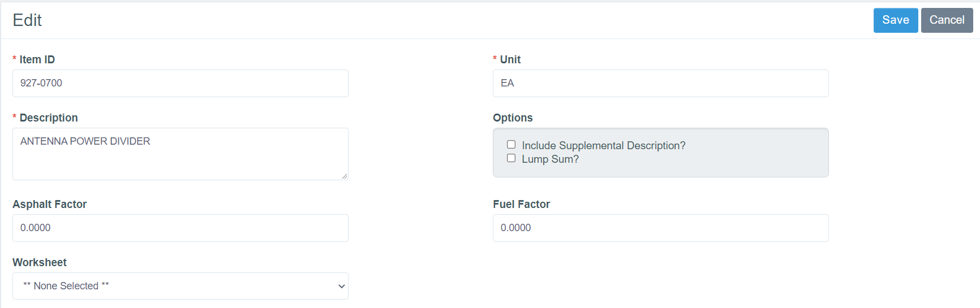
Task: Click the Unit field label
Action: 510,60
